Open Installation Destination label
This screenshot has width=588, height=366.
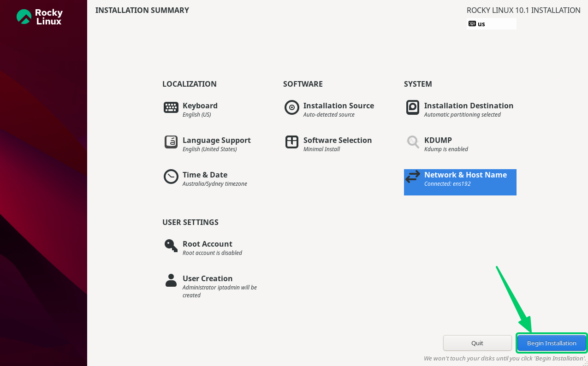point(469,106)
